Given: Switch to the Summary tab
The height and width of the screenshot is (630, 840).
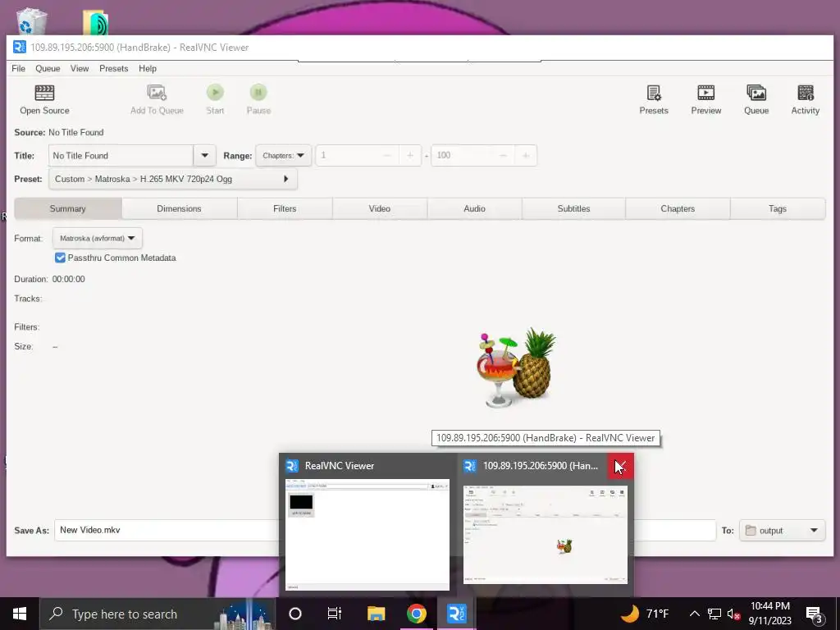Looking at the screenshot, I should tap(68, 209).
